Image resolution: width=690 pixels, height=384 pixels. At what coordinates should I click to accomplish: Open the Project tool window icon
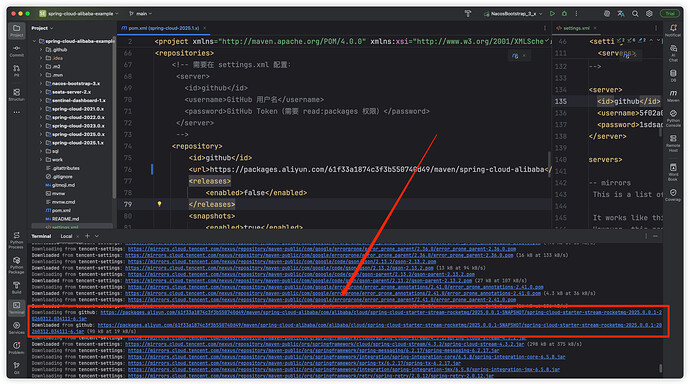[16, 30]
